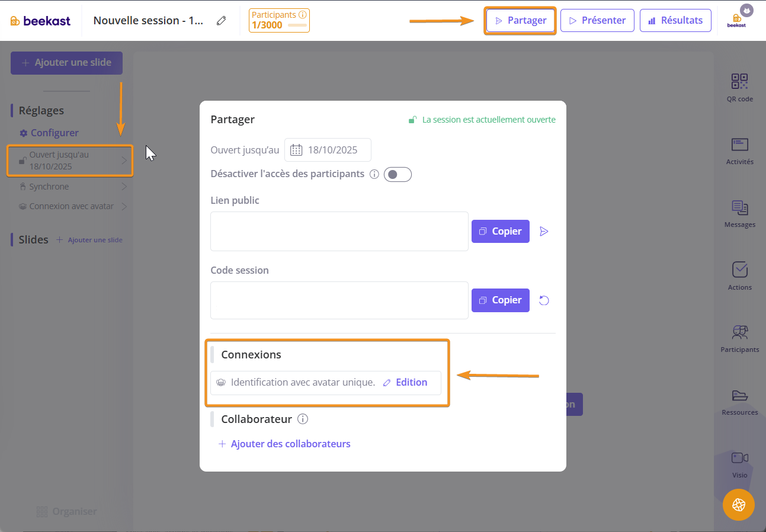
Task: Click the Edition link under Connexions
Action: 405,383
